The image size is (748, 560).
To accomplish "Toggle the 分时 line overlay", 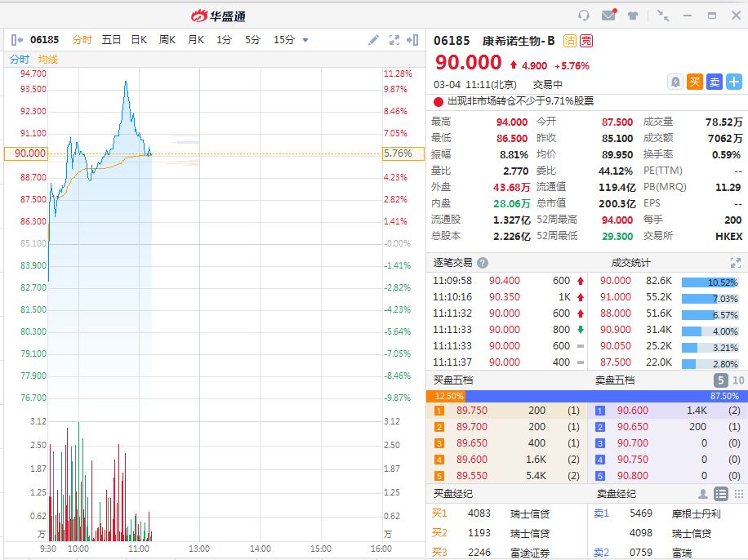I will pos(20,59).
